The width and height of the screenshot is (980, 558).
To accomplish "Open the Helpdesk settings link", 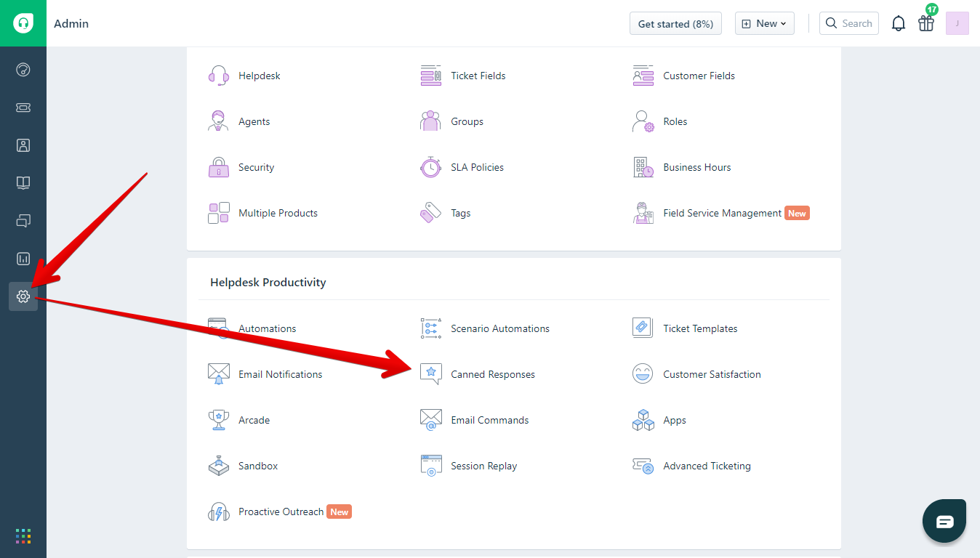I will 260,76.
